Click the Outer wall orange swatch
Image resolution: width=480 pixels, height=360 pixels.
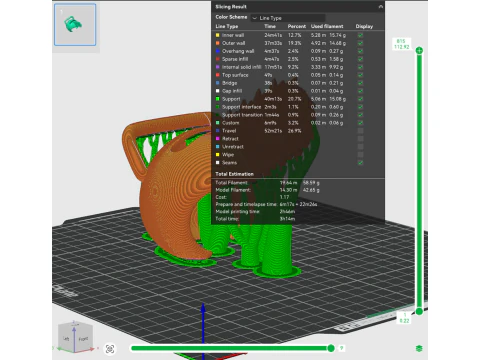point(218,43)
